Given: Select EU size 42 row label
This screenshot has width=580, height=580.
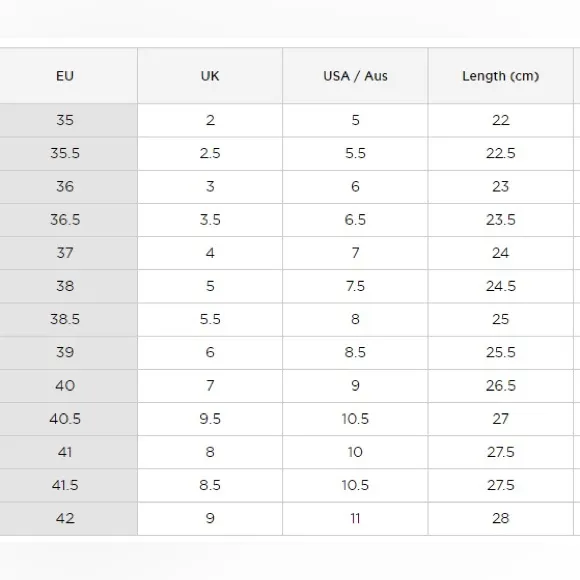Looking at the screenshot, I should (x=65, y=518).
